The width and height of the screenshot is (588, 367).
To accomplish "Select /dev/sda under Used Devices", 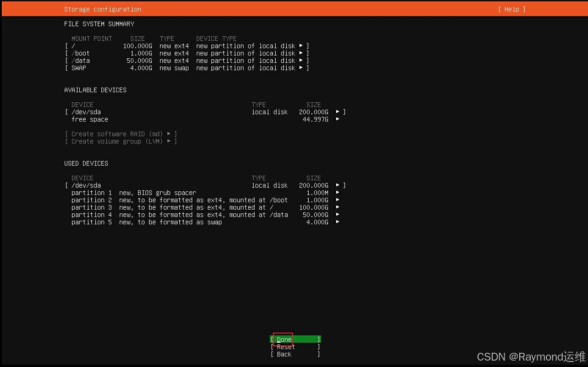I will point(205,185).
